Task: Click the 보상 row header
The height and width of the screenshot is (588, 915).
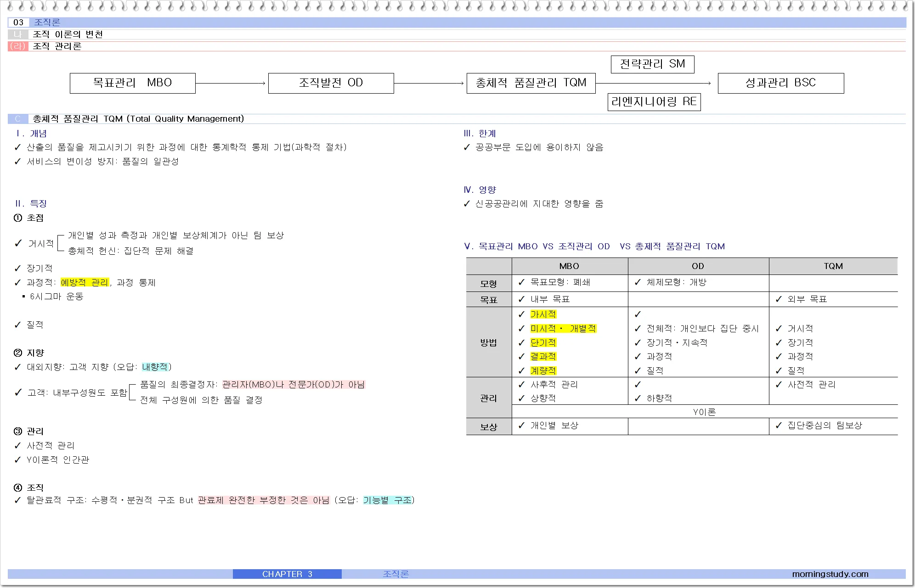Action: (489, 427)
